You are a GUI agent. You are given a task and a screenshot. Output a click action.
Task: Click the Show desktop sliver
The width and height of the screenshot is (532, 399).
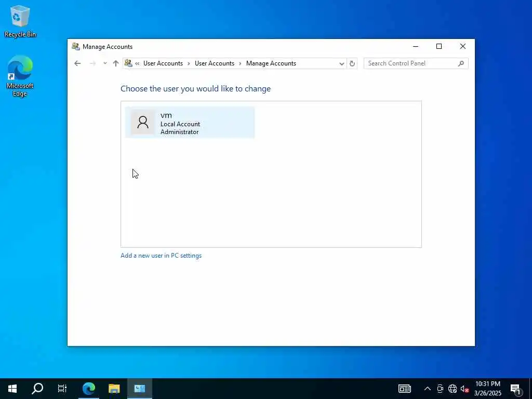coord(530,389)
